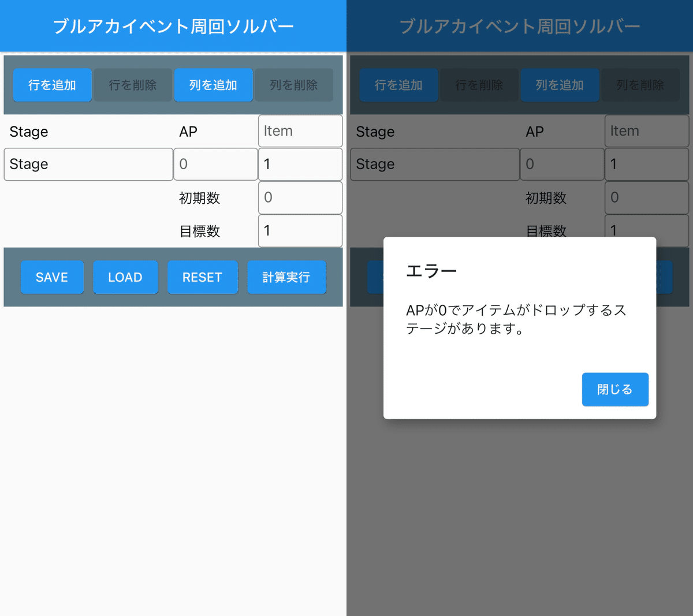
Task: Run calculation with 計算実行 button
Action: [x=286, y=277]
